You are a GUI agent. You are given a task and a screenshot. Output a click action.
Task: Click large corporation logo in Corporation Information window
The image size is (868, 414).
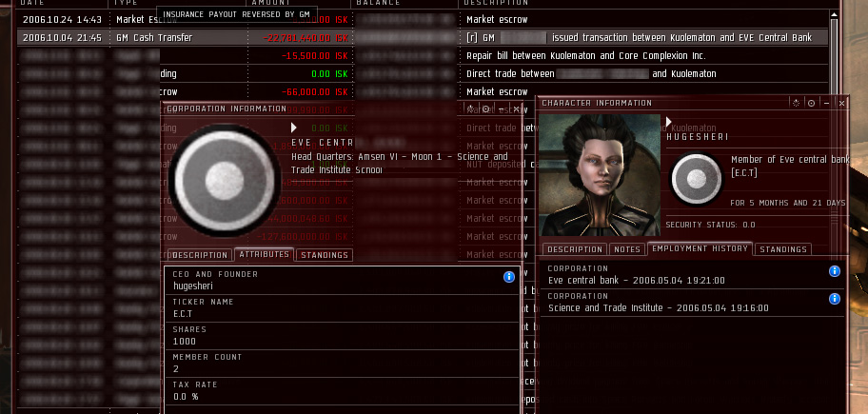(x=225, y=181)
